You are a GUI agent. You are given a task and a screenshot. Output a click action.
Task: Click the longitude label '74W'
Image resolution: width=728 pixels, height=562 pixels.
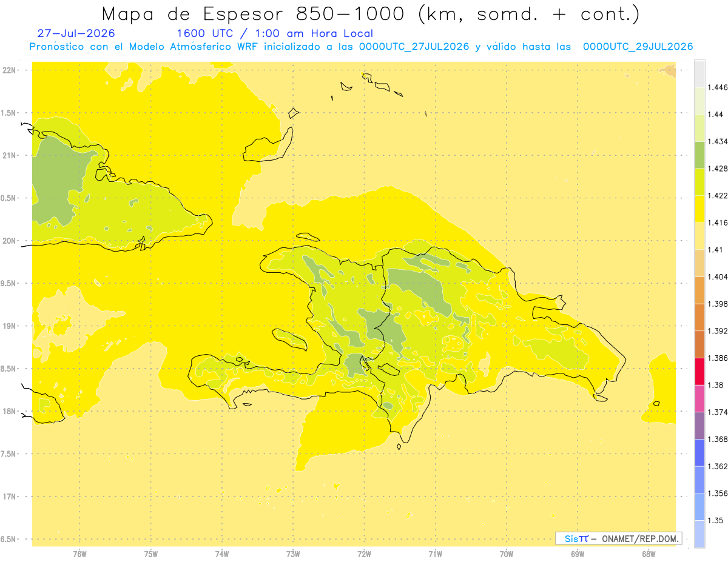(x=222, y=554)
